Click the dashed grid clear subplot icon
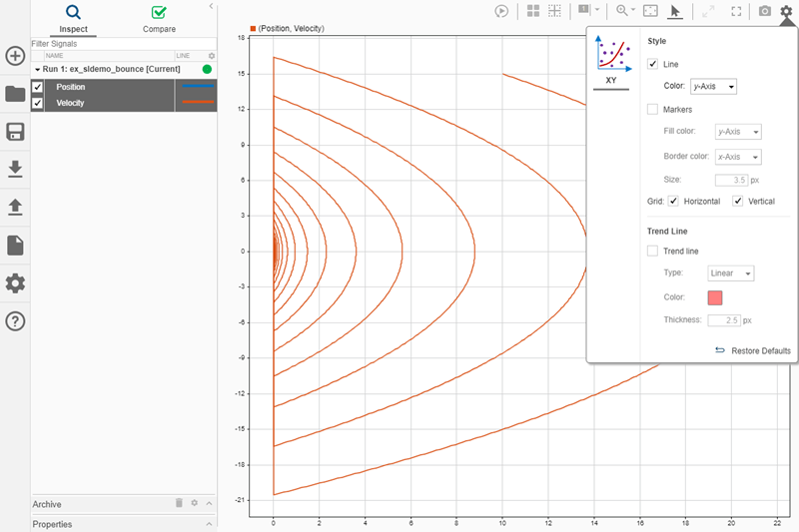Viewport: 799px width, 532px height. (554, 11)
